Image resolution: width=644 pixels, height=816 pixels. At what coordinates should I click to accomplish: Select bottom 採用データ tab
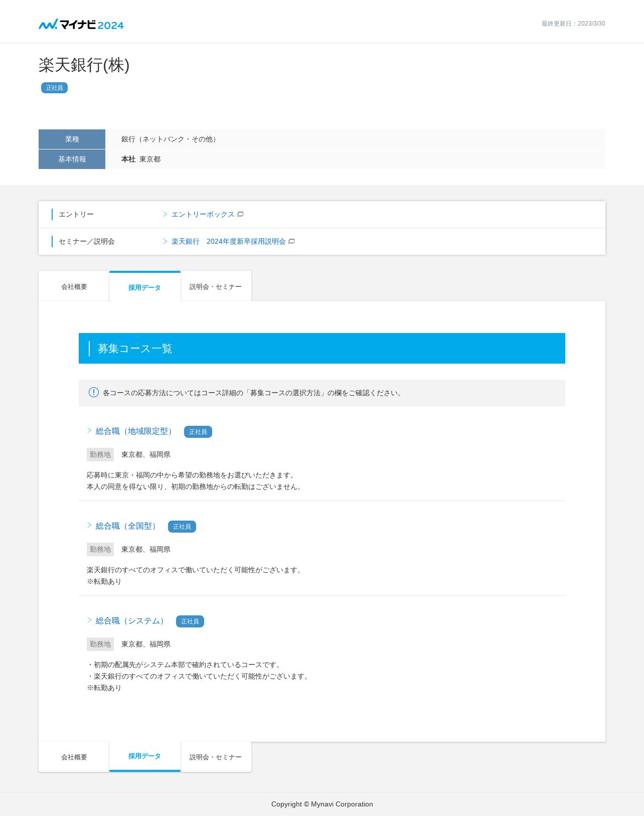pos(145,756)
